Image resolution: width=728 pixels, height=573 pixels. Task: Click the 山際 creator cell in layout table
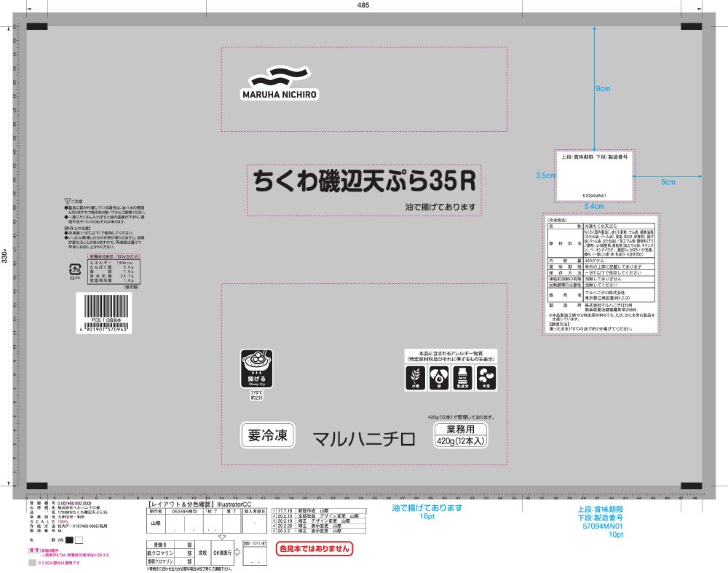(x=156, y=523)
